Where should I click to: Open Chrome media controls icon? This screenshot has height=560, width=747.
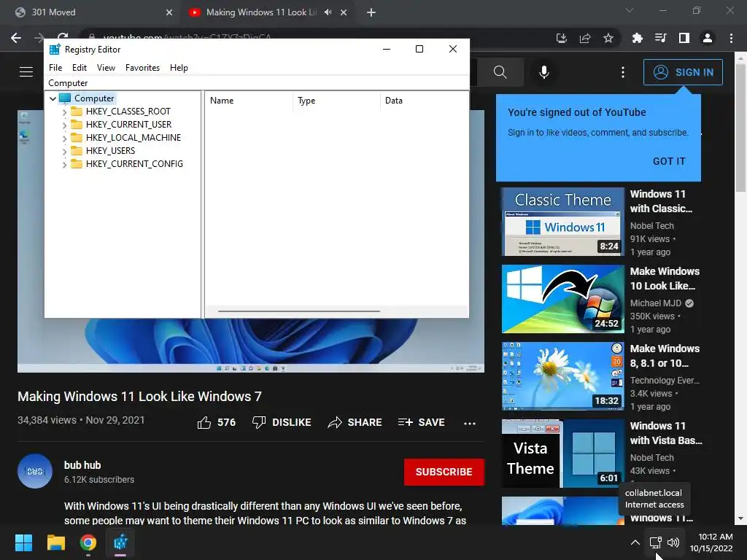(x=660, y=38)
